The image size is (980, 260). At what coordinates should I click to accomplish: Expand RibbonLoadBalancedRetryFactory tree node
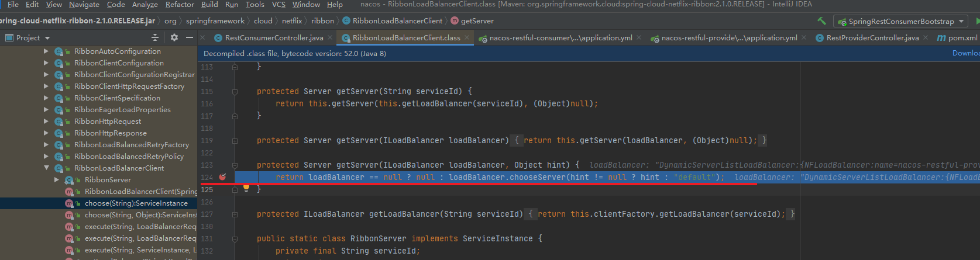(x=46, y=145)
